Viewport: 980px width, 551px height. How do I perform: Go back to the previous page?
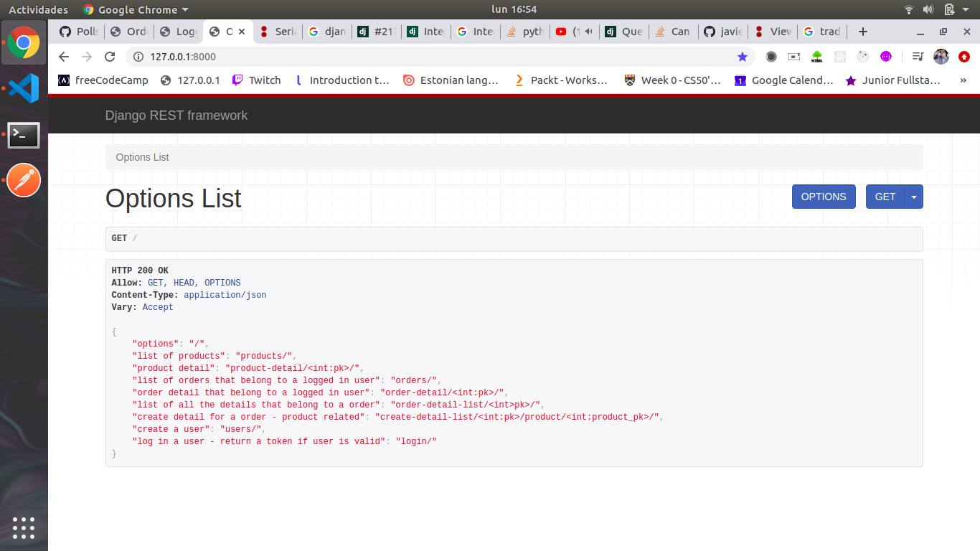pyautogui.click(x=64, y=57)
